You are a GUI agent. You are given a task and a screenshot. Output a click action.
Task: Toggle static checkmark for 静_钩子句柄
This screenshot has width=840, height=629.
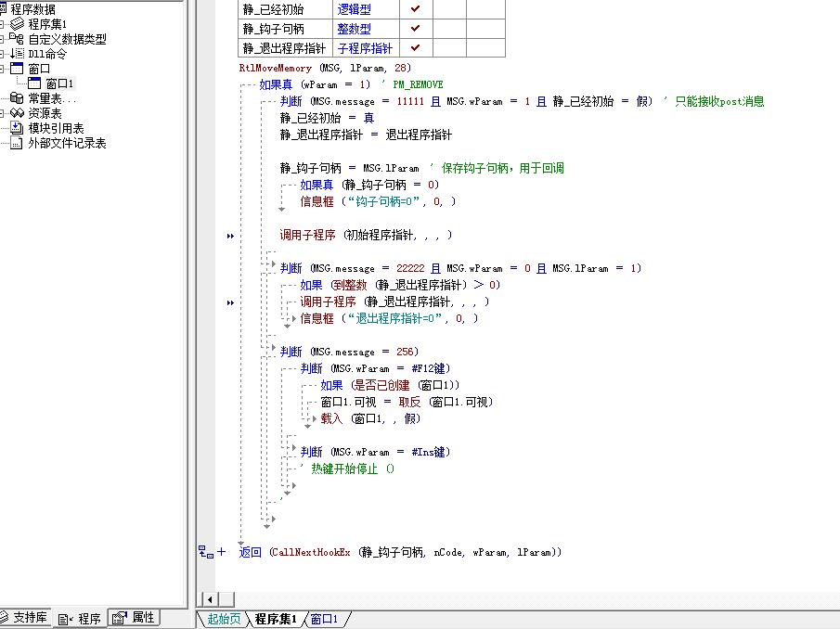point(415,29)
